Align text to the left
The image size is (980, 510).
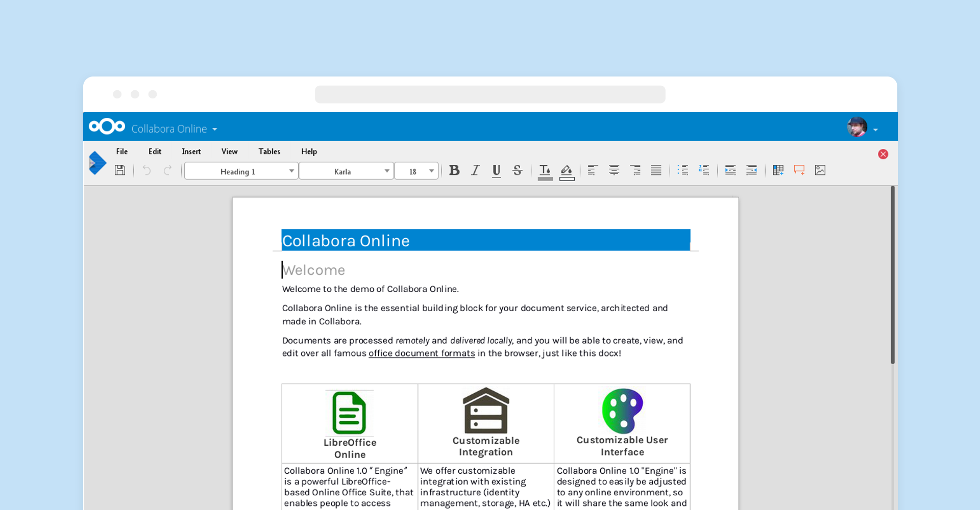593,170
